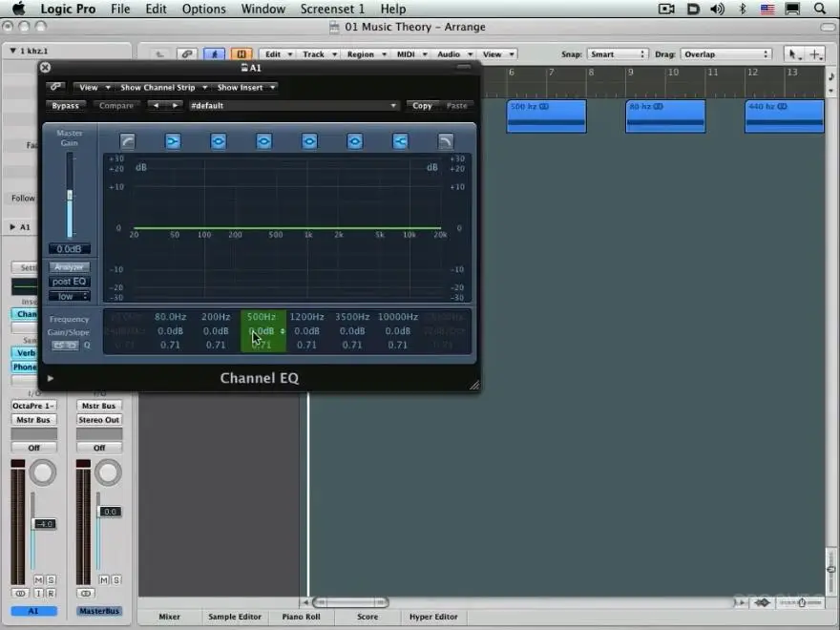Record-enable the A1 channel strip
The height and width of the screenshot is (630, 840).
tap(51, 594)
